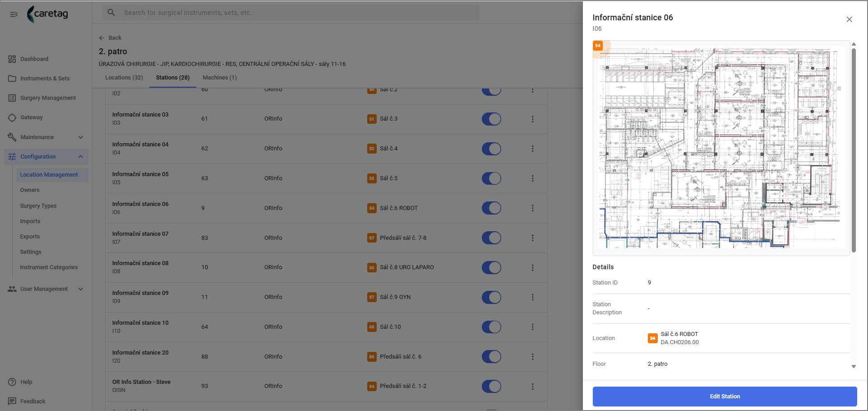This screenshot has height=411, width=868.
Task: Click location badge next to Sál č.6 ROBOT in details
Action: pos(652,338)
